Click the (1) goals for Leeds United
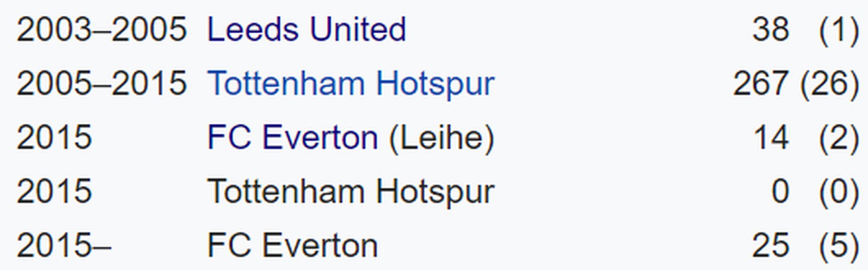This screenshot has width=868, height=270. pos(839,29)
